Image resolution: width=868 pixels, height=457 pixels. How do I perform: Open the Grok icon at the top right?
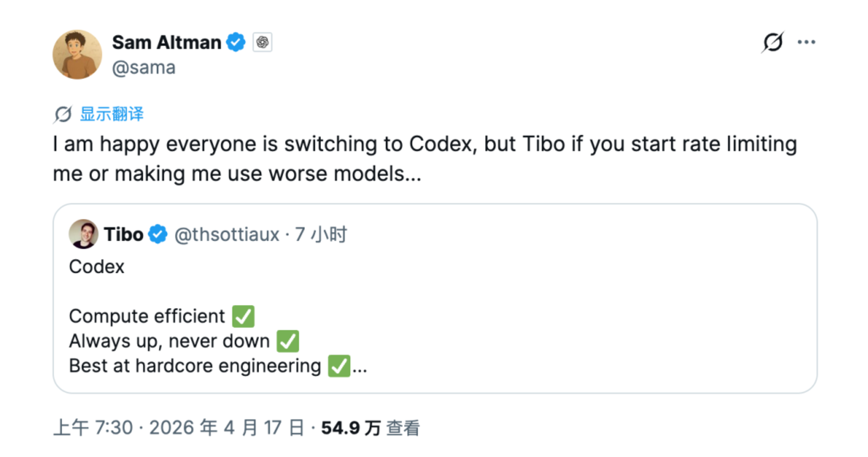[x=774, y=42]
